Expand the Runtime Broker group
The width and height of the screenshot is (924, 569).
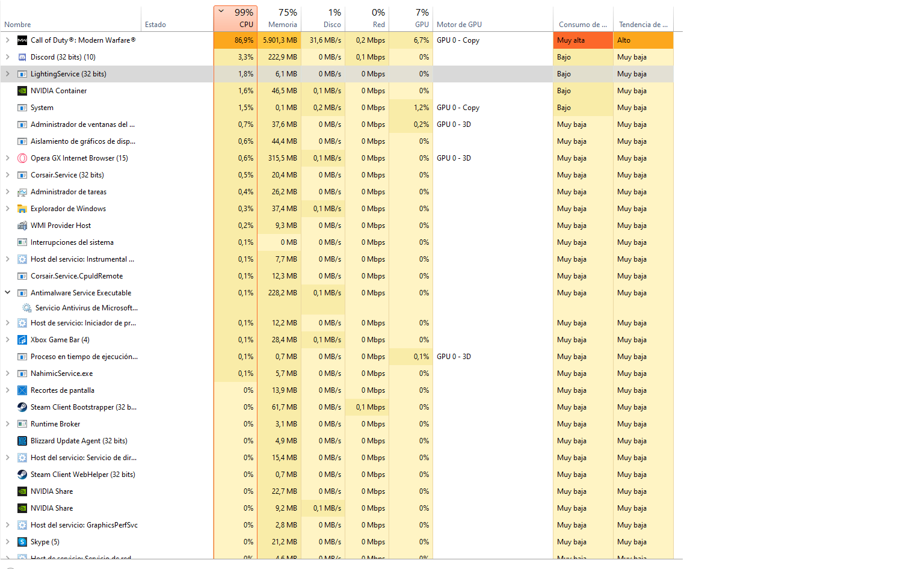pyautogui.click(x=8, y=424)
